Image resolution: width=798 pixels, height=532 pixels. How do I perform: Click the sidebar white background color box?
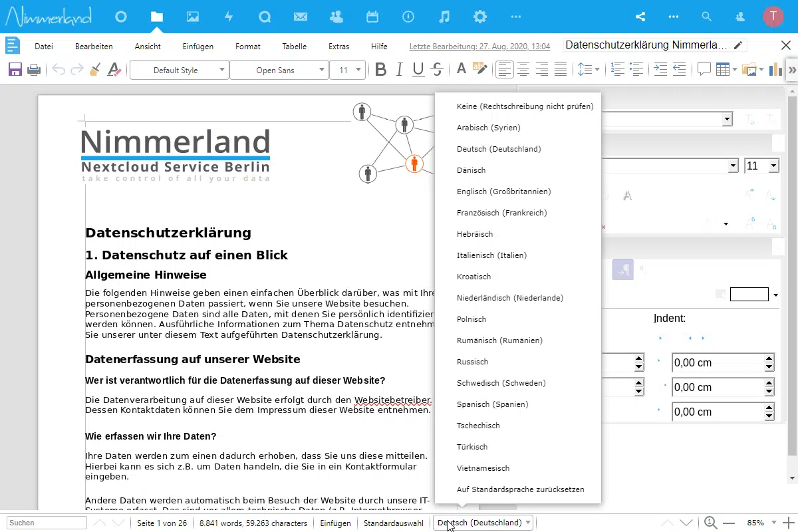click(749, 295)
